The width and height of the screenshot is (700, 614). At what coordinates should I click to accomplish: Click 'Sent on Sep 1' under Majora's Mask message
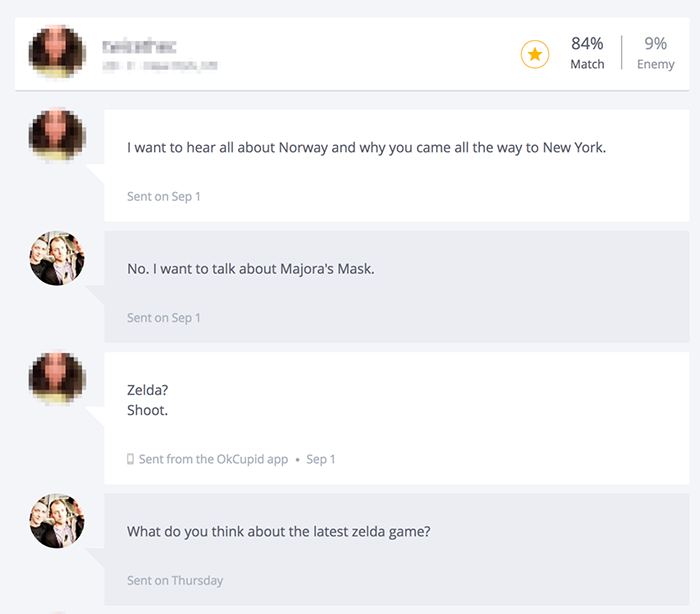[164, 318]
